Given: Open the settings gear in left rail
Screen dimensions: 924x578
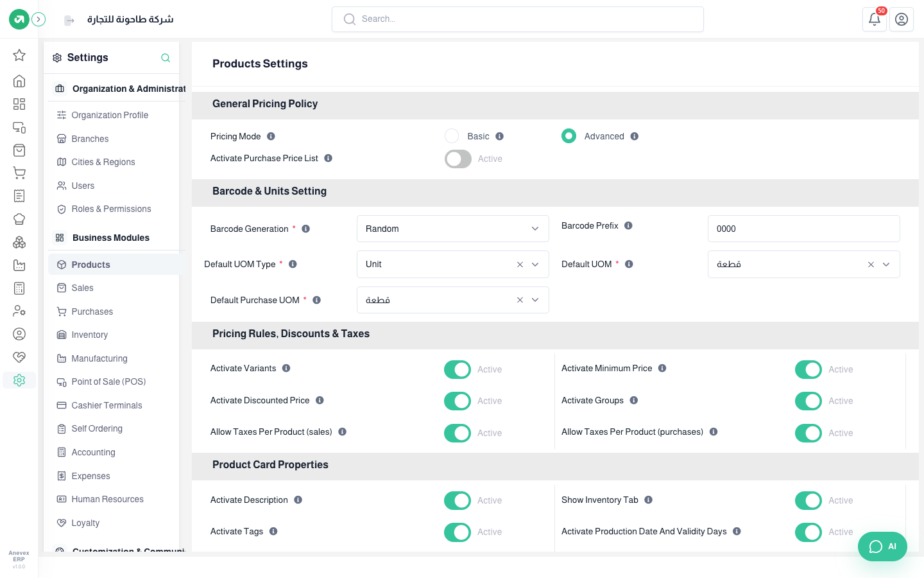Looking at the screenshot, I should pos(19,380).
